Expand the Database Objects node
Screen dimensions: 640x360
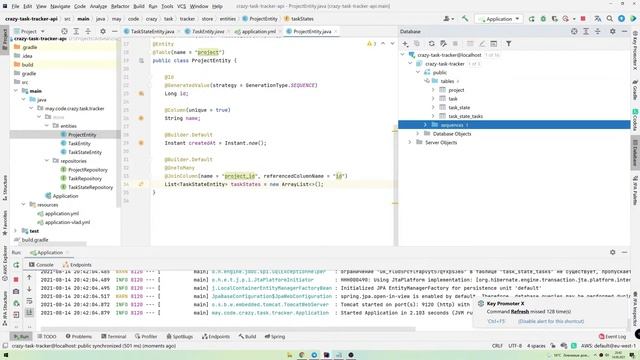[x=418, y=133]
